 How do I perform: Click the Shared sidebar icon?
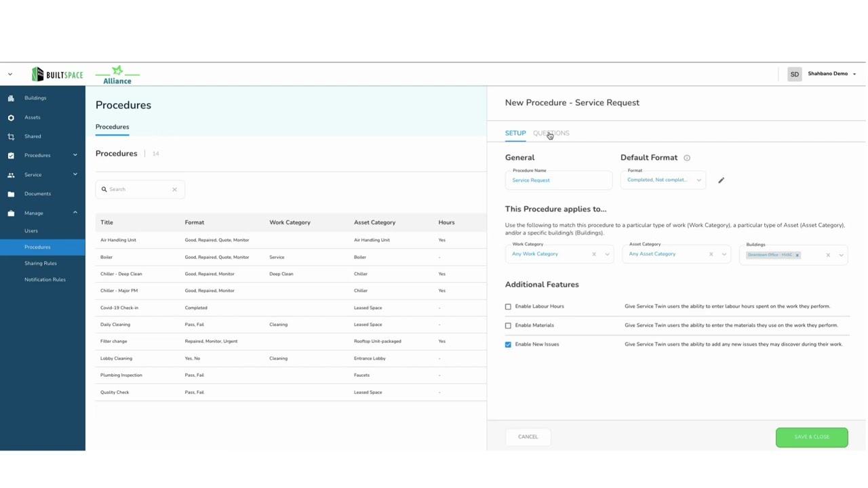click(11, 137)
